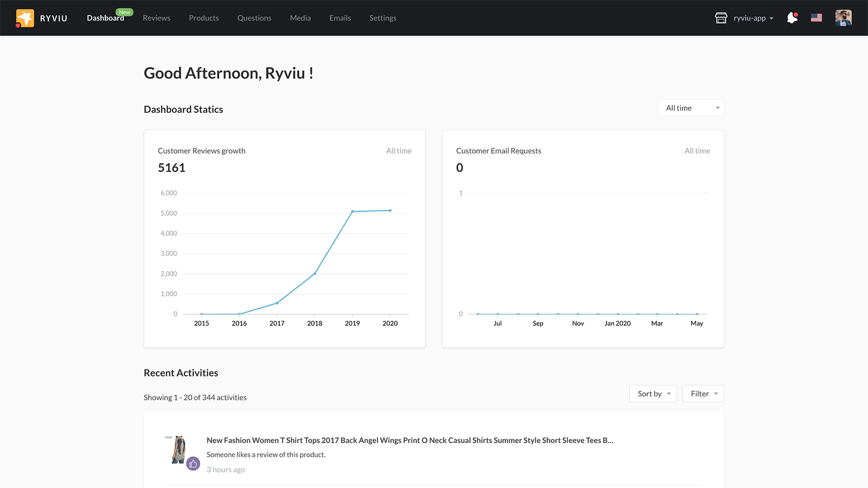Click the Good Afternoon, Ryviu greeting

click(228, 73)
